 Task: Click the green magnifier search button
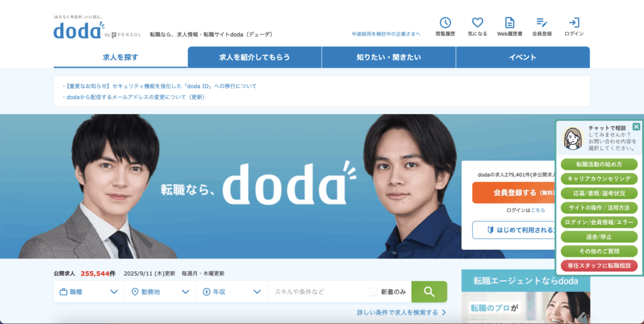tap(429, 291)
